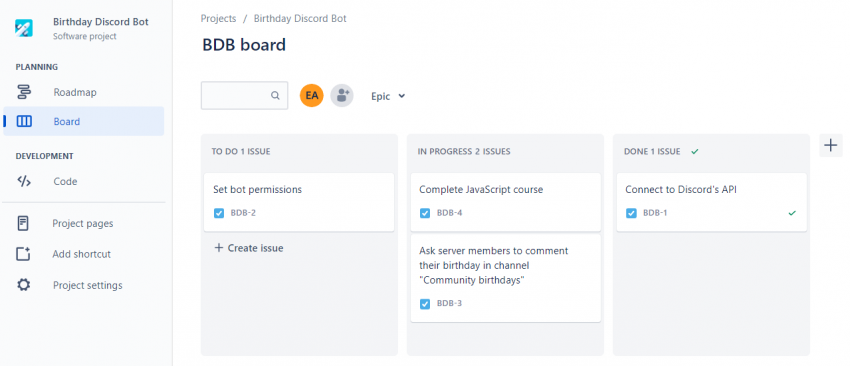Add a new column with plus icon

click(830, 145)
